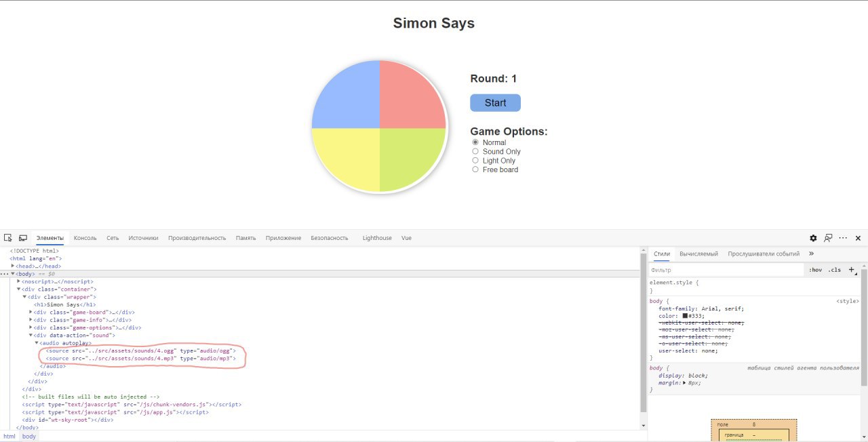
Task: Open the Производительность tab
Action: (x=197, y=238)
